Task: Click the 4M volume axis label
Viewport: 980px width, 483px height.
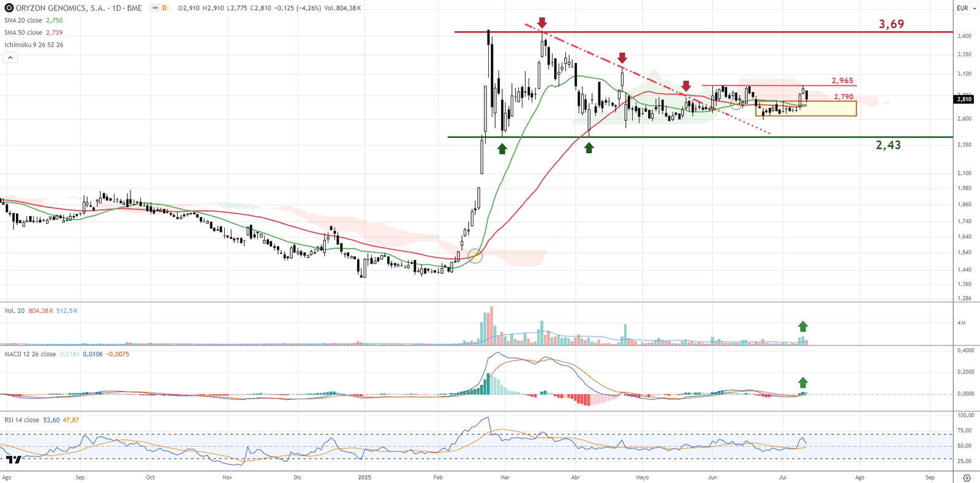Action: [962, 323]
